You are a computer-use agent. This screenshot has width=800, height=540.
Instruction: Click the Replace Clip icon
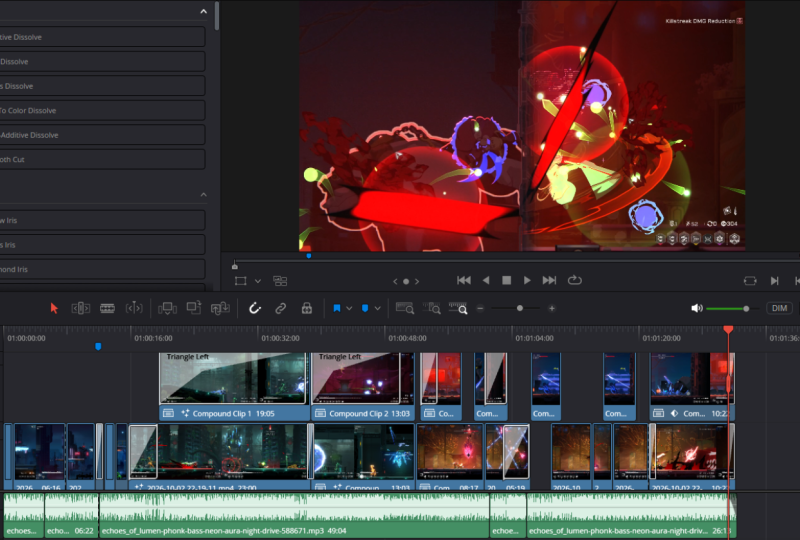[x=220, y=308]
